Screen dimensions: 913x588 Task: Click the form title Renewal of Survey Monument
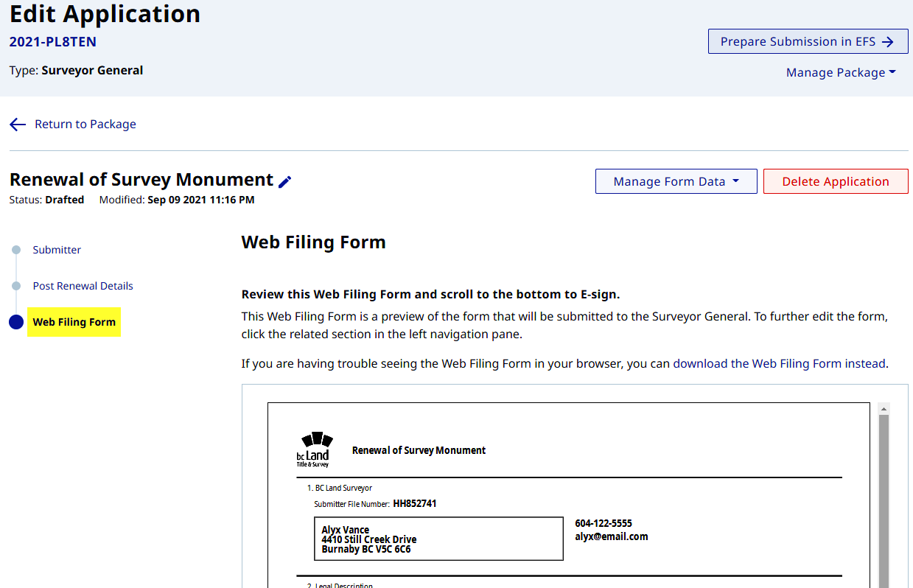pyautogui.click(x=419, y=450)
